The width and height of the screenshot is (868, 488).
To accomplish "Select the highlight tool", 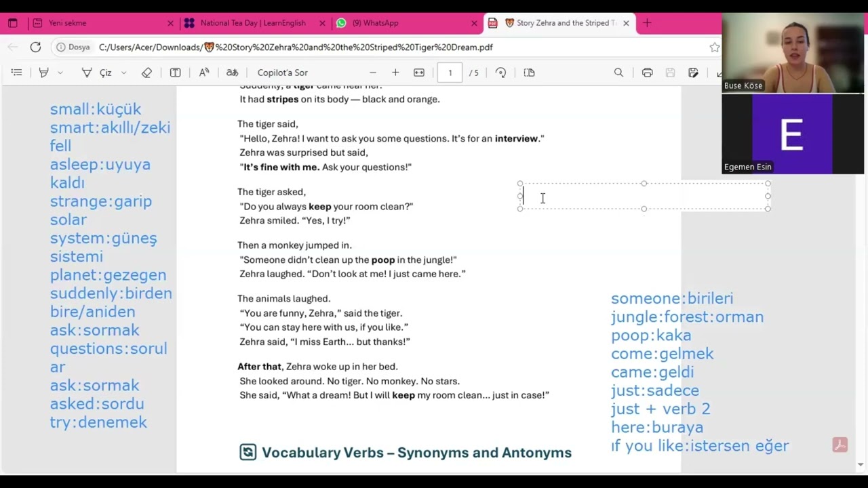I will (43, 73).
